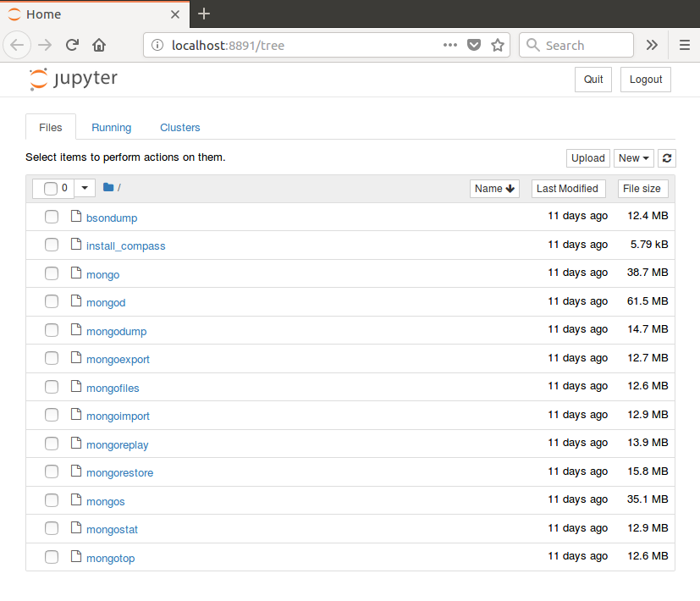The image size is (700, 601).
Task: Open the mongo file link
Action: 102,274
